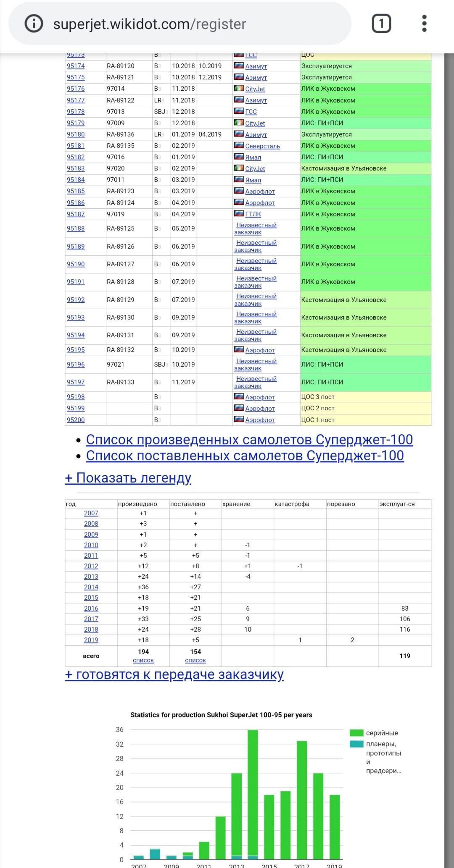Open year 2019 link in statistics table
454x868 pixels.
pos(91,640)
